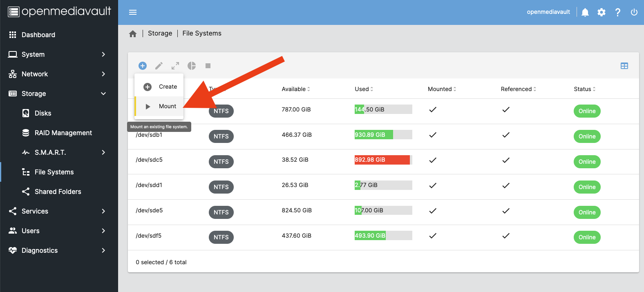Expand the Network menu chevron
This screenshot has width=644, height=292.
[103, 74]
